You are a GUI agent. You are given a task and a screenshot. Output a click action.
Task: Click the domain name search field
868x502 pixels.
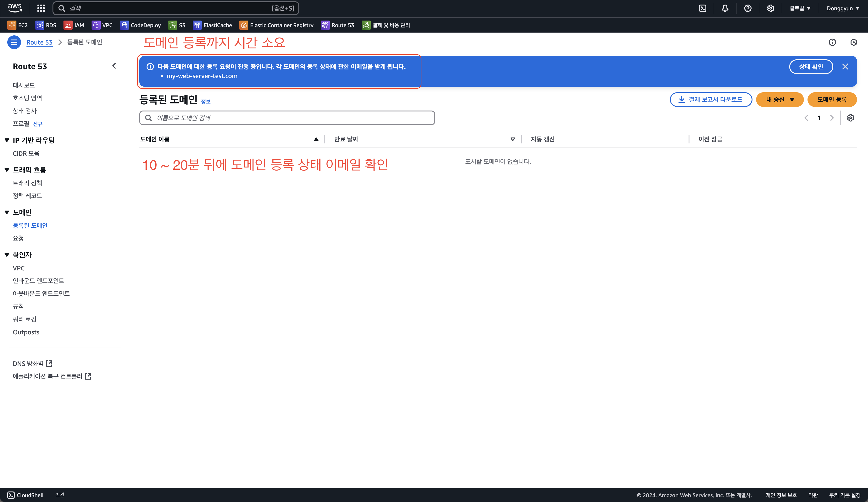(x=287, y=118)
